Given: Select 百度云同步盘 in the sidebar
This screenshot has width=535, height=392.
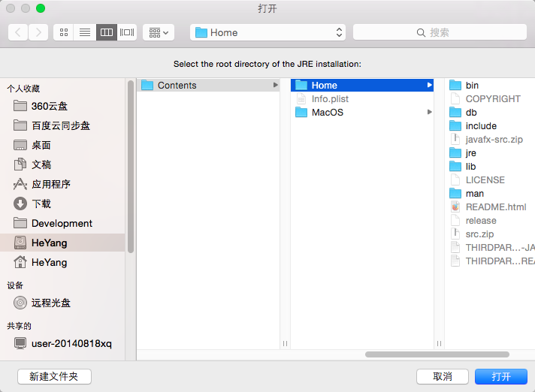Looking at the screenshot, I should (62, 125).
